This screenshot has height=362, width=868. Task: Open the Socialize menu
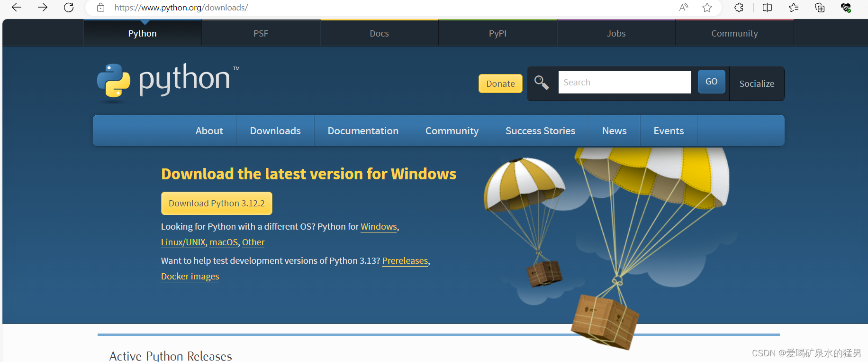tap(757, 84)
